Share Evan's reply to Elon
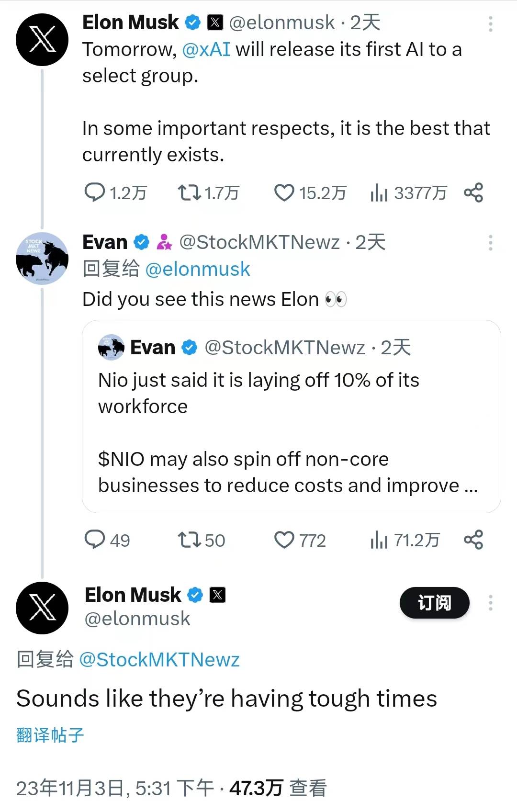The image size is (517, 812). [x=473, y=540]
